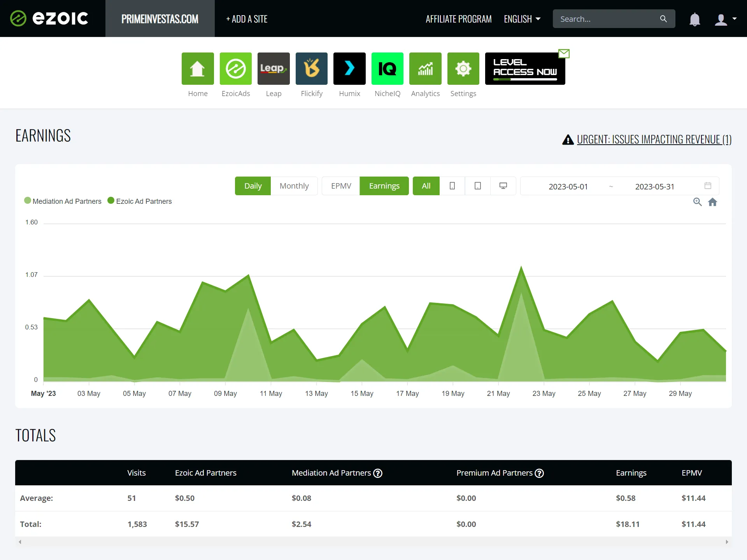Image resolution: width=747 pixels, height=560 pixels.
Task: Click the search magnifier icon
Action: click(663, 19)
